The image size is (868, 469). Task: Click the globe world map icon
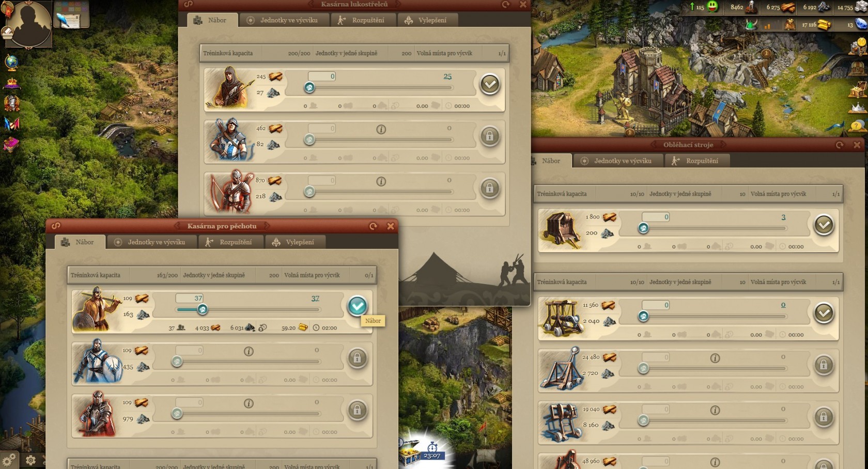point(11,63)
